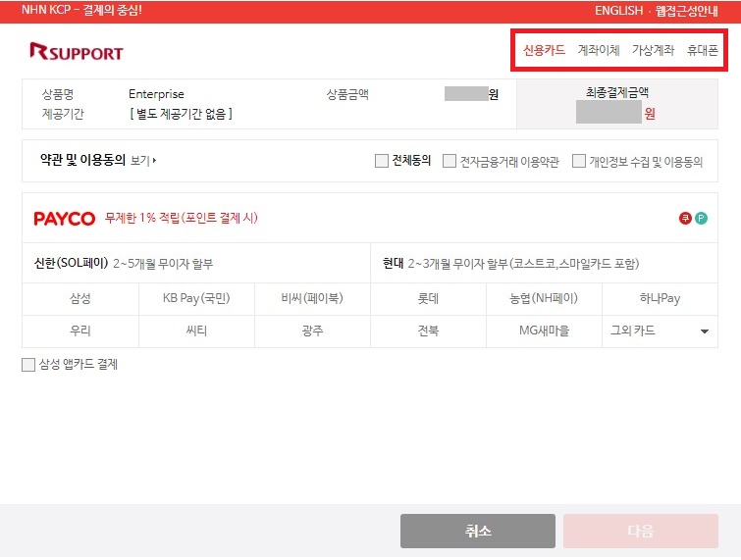This screenshot has width=741, height=560.
Task: Click PAYCO 무제한 1% 적립 promotion text
Action: coord(181,218)
